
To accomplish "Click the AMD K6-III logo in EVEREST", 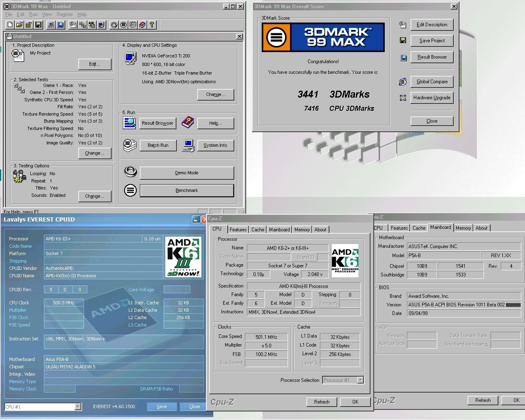I will (183, 257).
